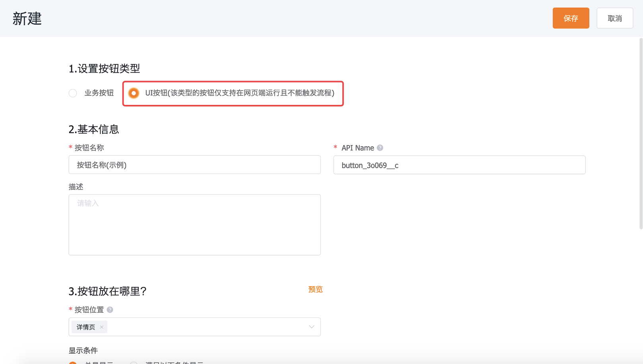
Task: Click the vertical page scrollbar
Action: click(x=641, y=134)
